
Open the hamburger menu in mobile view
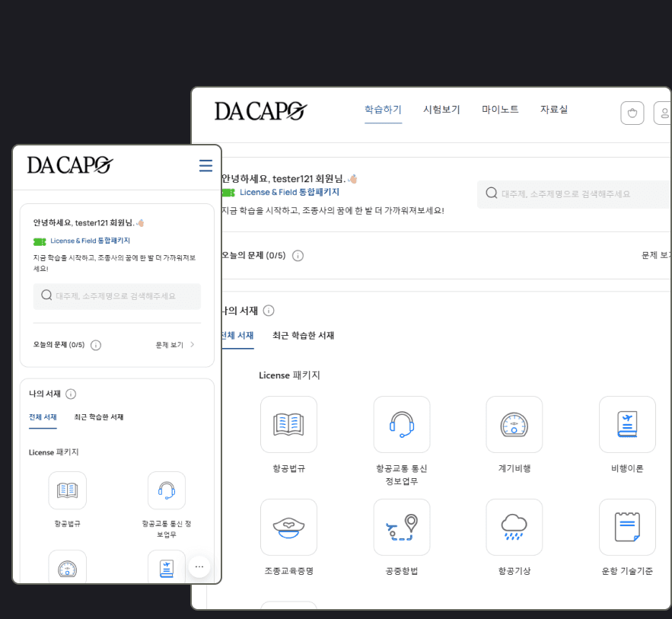pos(205,166)
